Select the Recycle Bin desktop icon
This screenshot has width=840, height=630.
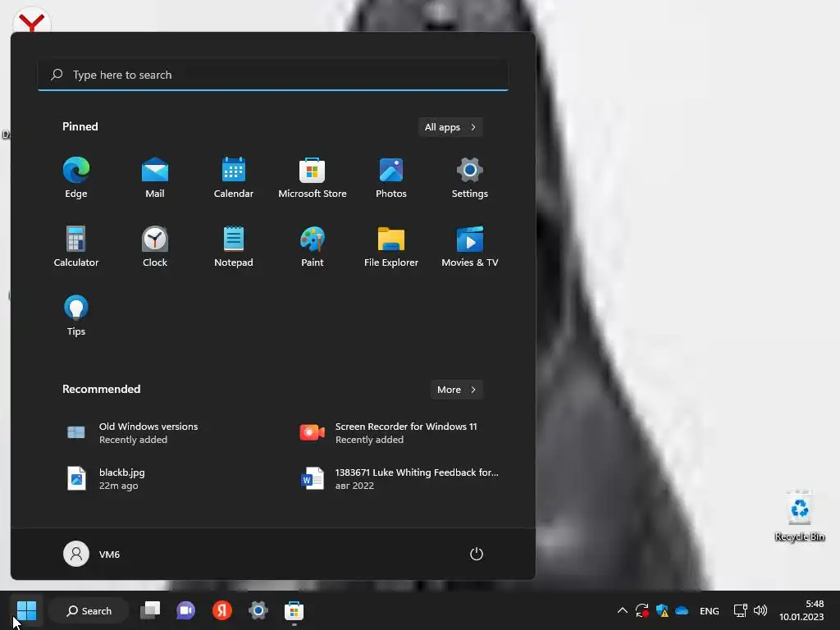click(799, 516)
